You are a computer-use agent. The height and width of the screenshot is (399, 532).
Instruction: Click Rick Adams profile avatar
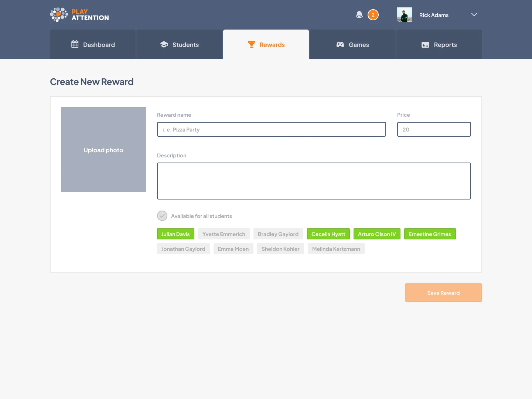[405, 15]
